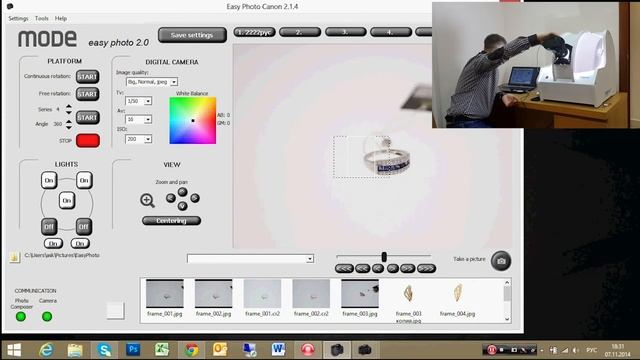Pan the view to the right
The height and width of the screenshot is (360, 640).
click(195, 198)
